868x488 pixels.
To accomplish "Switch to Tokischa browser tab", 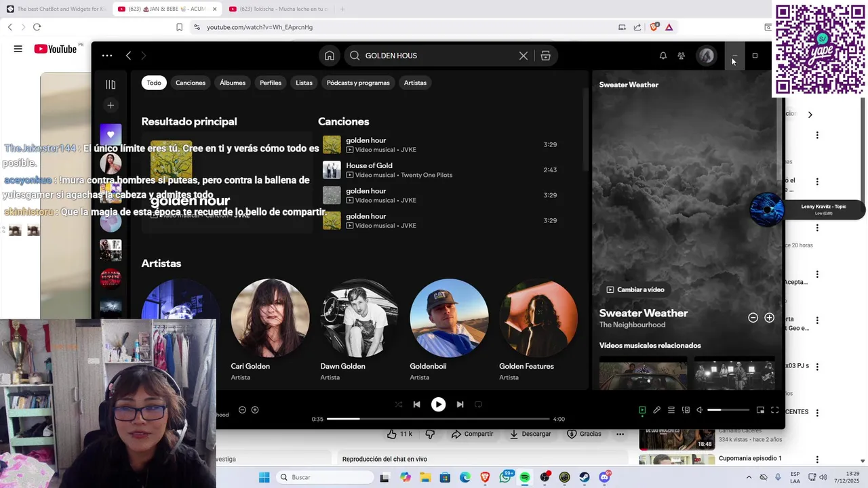I will (x=279, y=9).
